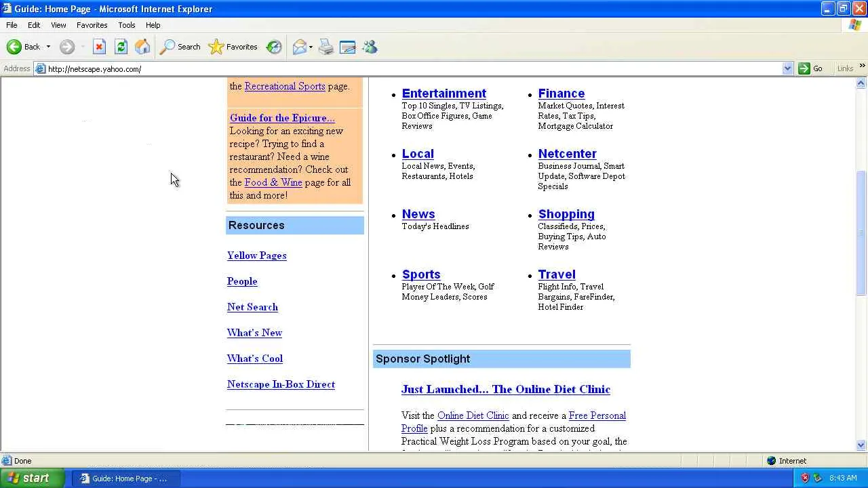This screenshot has height=488, width=868.
Task: Open the Edit menu
Action: coord(34,25)
